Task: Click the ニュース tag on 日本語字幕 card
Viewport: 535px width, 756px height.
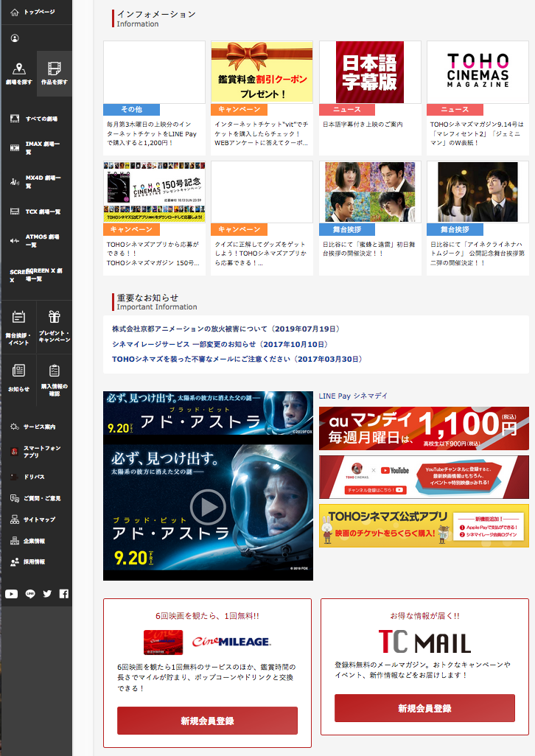Action: (347, 110)
